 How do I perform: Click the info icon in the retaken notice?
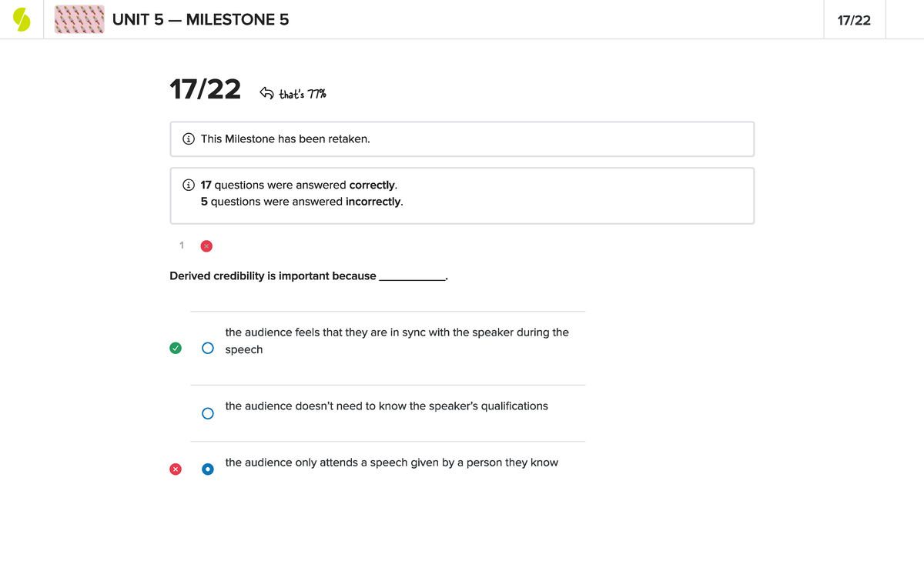[188, 139]
